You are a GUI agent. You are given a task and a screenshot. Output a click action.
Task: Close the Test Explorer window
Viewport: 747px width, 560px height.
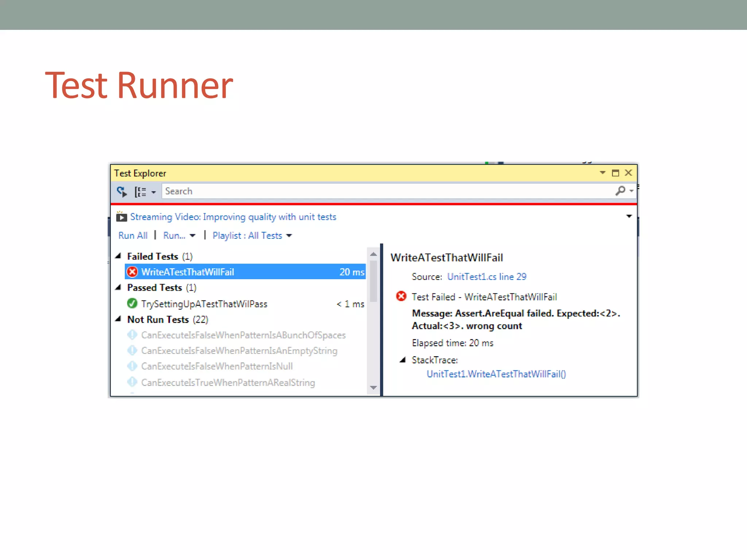[628, 173]
